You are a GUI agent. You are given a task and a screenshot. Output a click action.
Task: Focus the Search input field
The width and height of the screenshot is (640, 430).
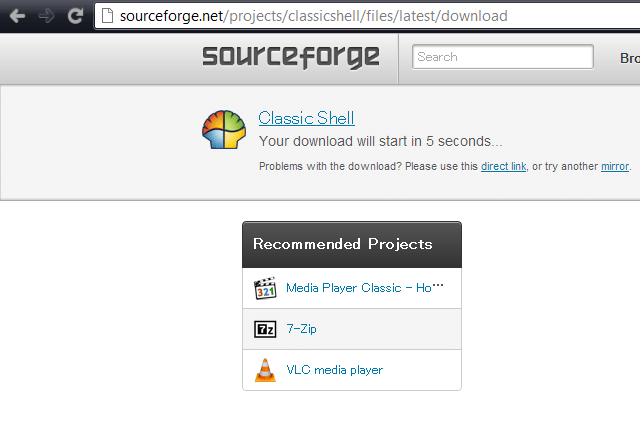pos(503,57)
